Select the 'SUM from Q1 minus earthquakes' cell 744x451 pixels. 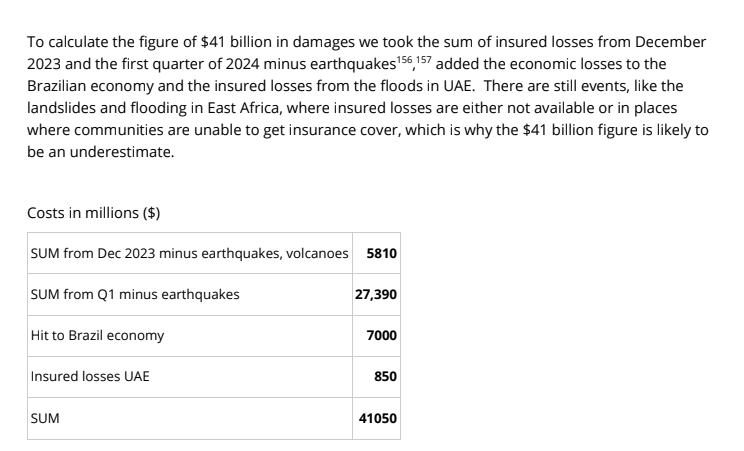coord(135,295)
